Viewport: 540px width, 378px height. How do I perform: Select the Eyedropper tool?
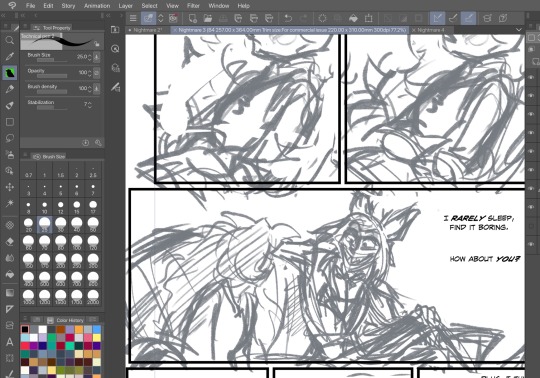[10, 56]
